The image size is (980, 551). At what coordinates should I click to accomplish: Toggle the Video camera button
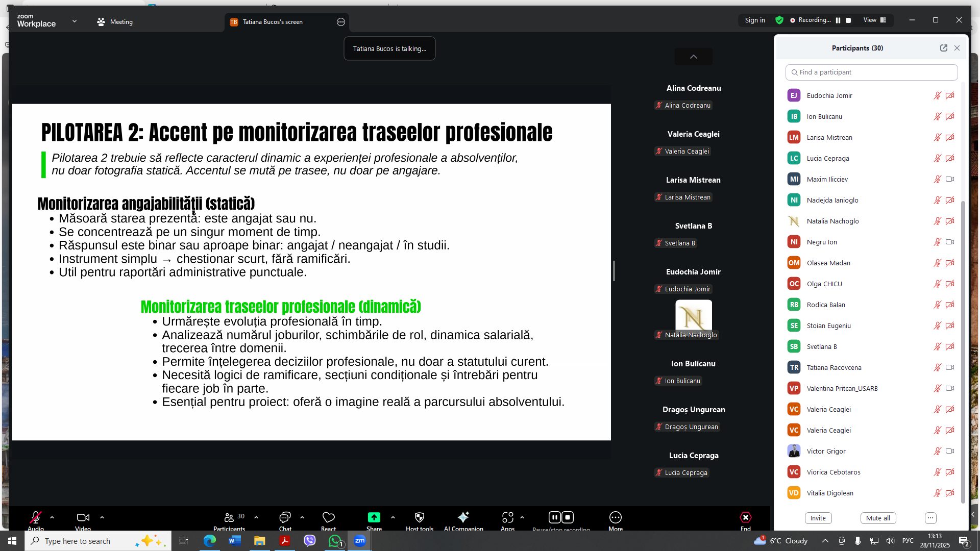(83, 517)
